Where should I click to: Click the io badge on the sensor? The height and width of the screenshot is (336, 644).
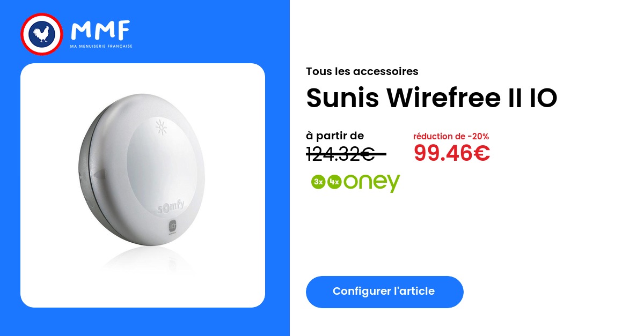click(x=173, y=227)
